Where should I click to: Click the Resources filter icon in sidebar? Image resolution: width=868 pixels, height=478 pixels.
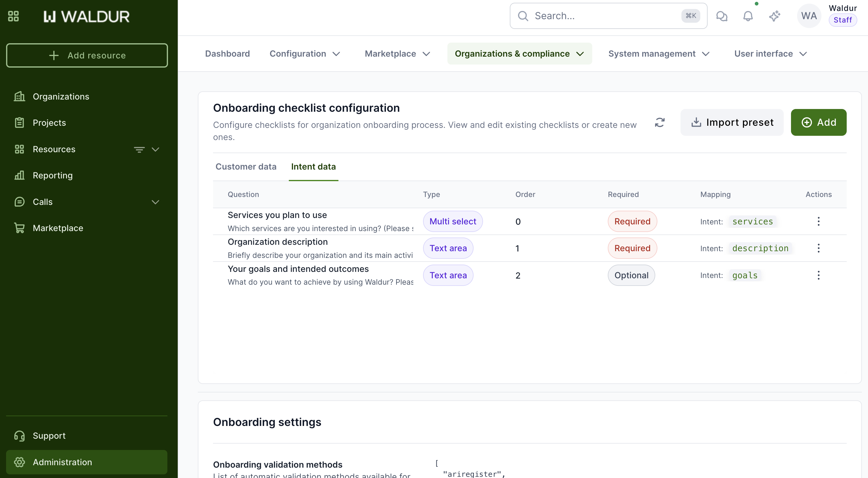[139, 149]
